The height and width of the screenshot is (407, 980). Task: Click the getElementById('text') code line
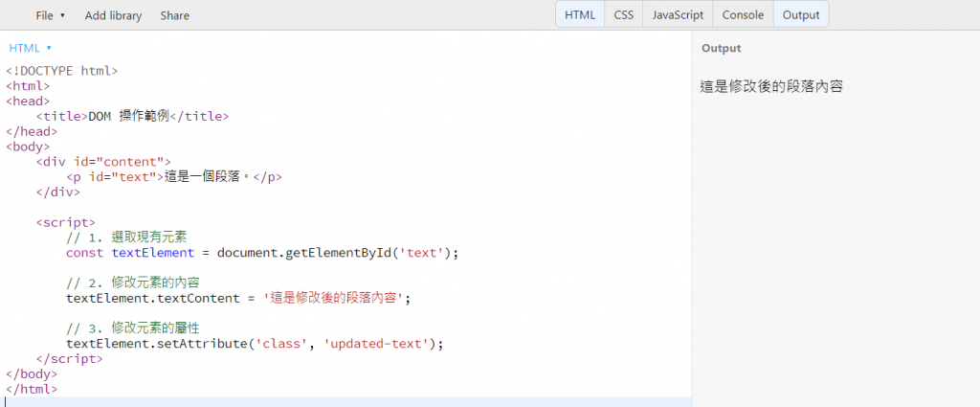262,253
